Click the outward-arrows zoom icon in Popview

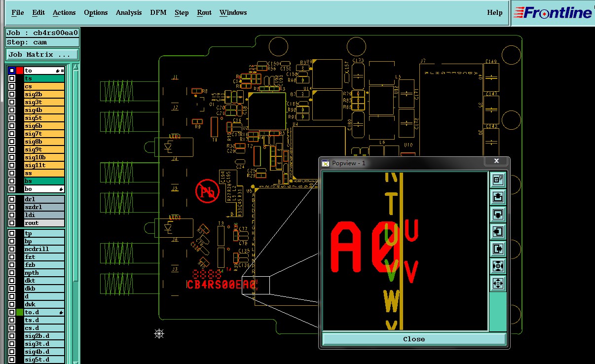pyautogui.click(x=498, y=284)
